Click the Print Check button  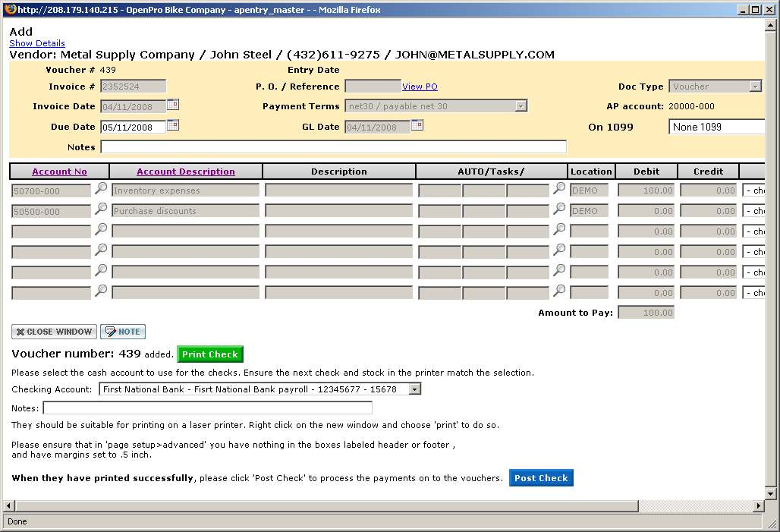click(x=210, y=354)
